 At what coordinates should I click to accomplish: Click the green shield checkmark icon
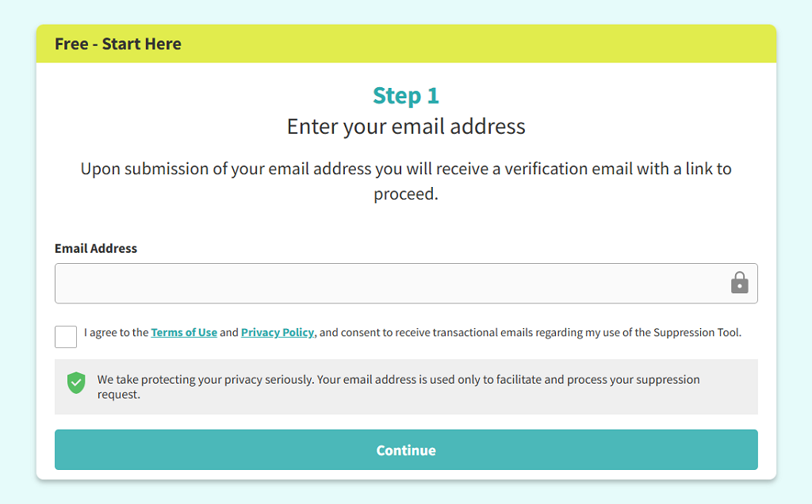click(76, 384)
